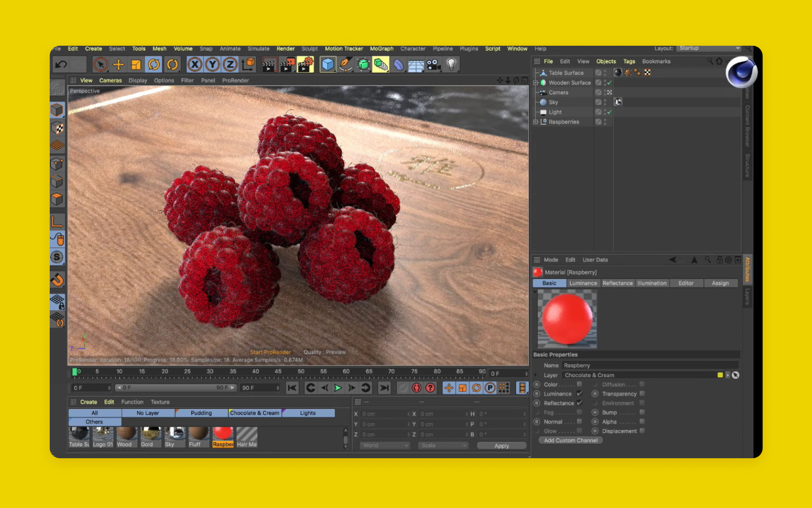This screenshot has width=812, height=508.
Task: Click the yellow layer color swatch
Action: pyautogui.click(x=720, y=375)
